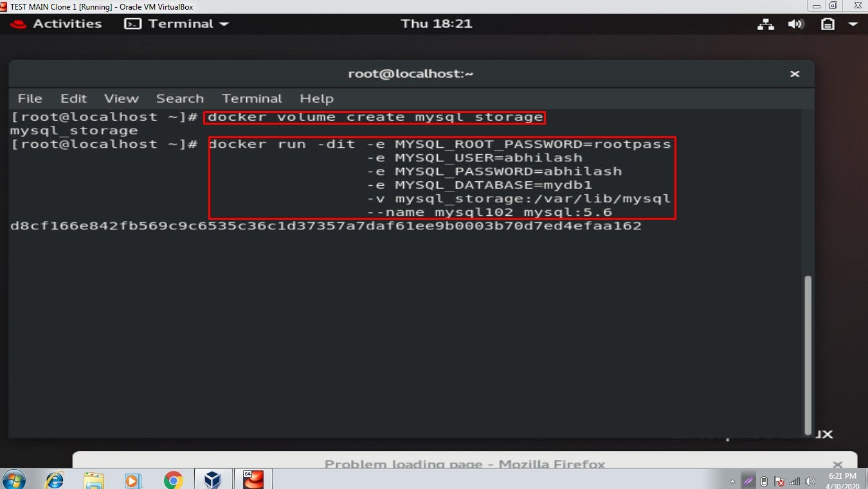Image resolution: width=868 pixels, height=489 pixels.
Task: Launch Google Chrome from the taskbar
Action: 172,479
